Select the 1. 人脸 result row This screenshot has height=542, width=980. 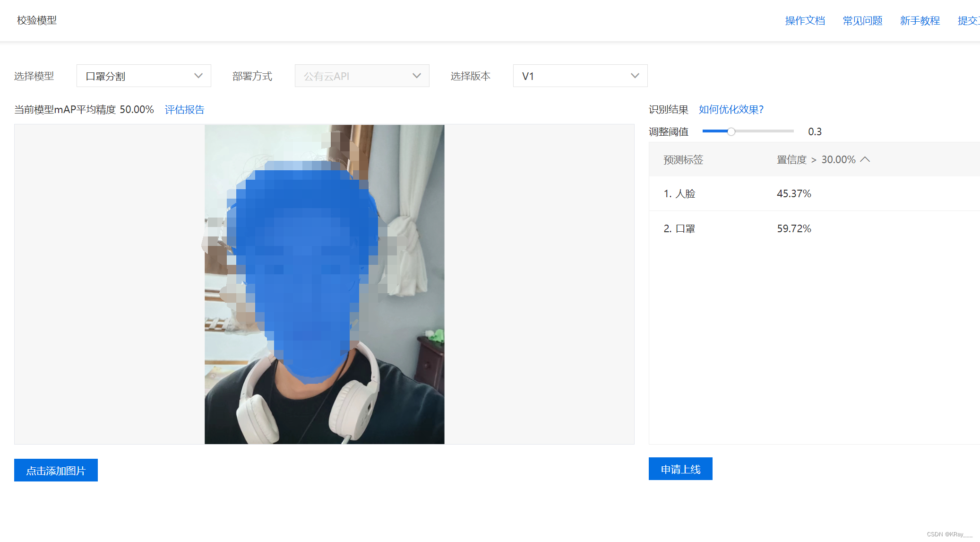814,193
